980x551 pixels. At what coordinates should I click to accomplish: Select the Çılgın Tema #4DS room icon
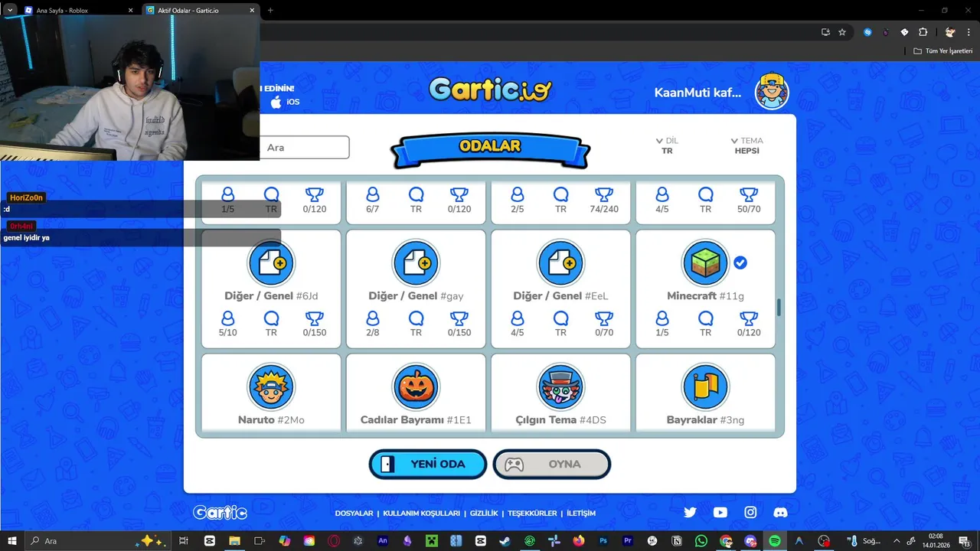point(560,386)
